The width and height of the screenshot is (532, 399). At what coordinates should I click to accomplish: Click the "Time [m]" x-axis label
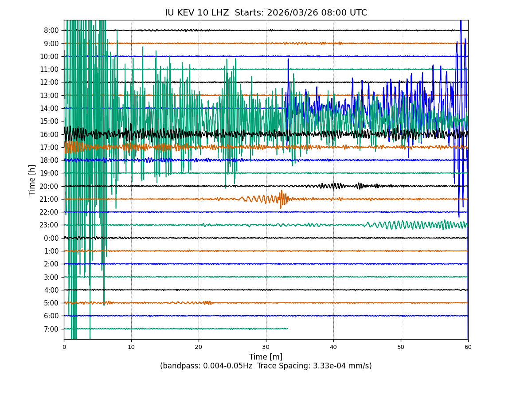coord(266,357)
